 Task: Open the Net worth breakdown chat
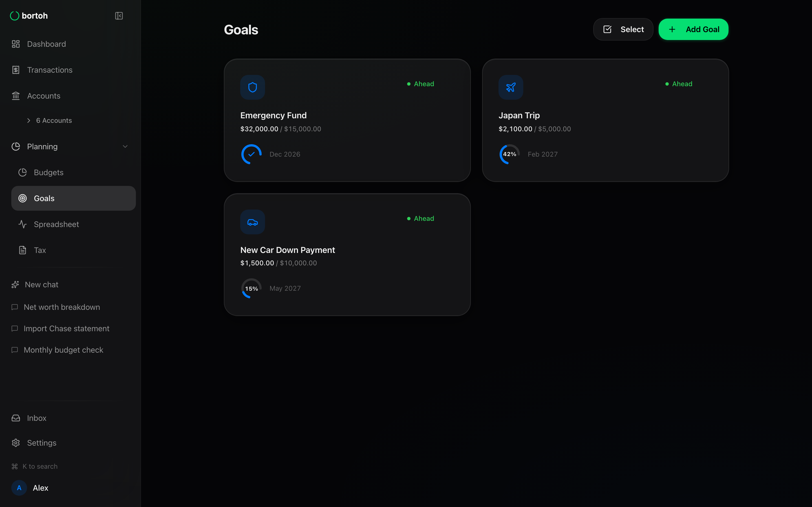[62, 307]
